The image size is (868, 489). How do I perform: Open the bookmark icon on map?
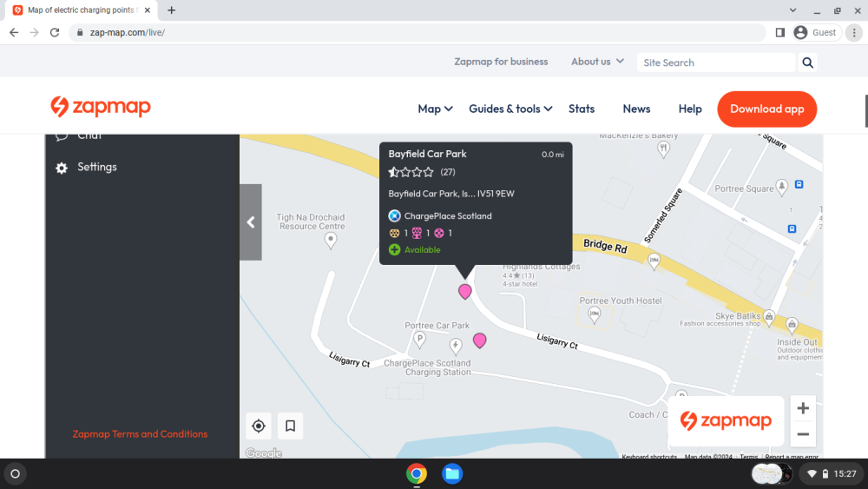click(290, 426)
